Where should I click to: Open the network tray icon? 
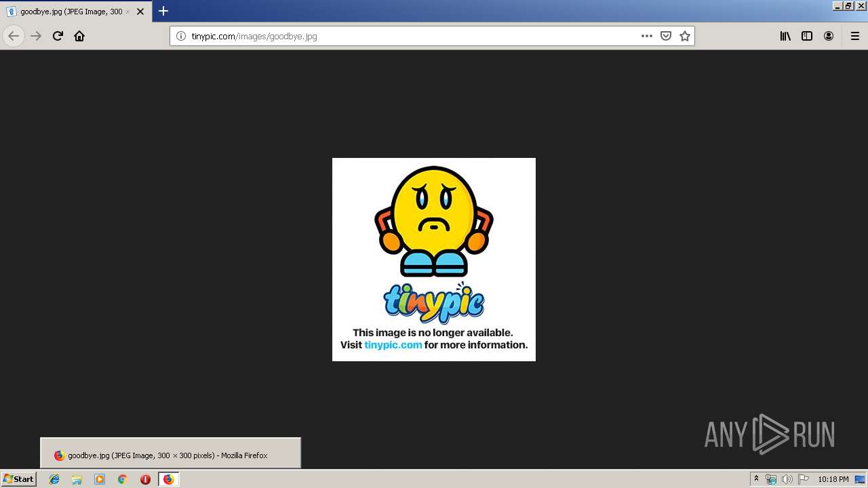[771, 479]
